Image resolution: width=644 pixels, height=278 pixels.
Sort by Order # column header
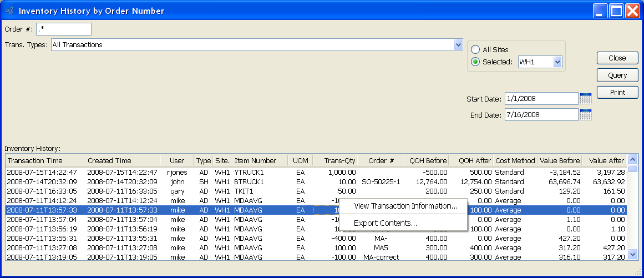(381, 160)
